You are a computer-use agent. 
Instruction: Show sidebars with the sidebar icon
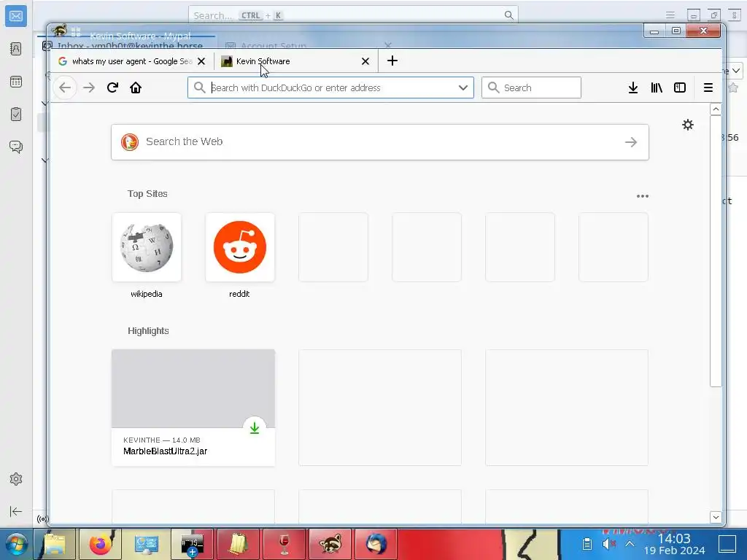(x=680, y=87)
